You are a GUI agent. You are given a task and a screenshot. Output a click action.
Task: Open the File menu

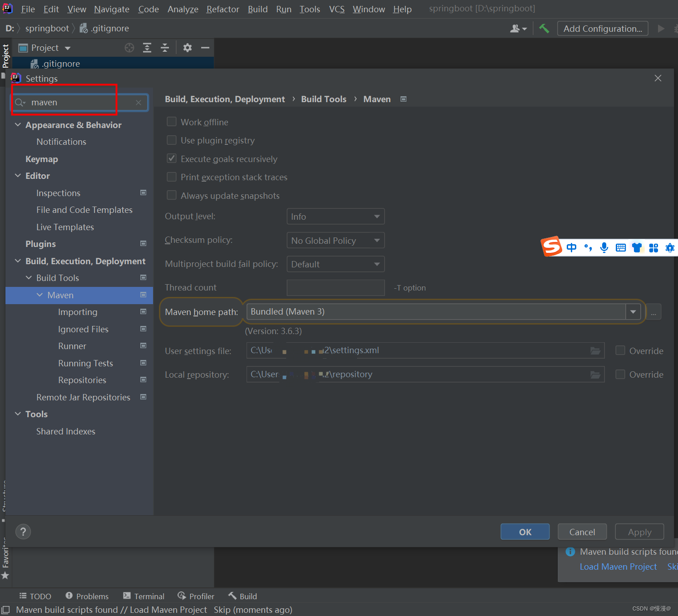coord(28,9)
